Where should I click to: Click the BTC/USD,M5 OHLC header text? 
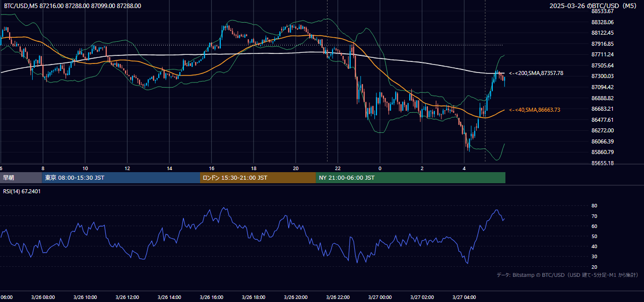point(73,6)
